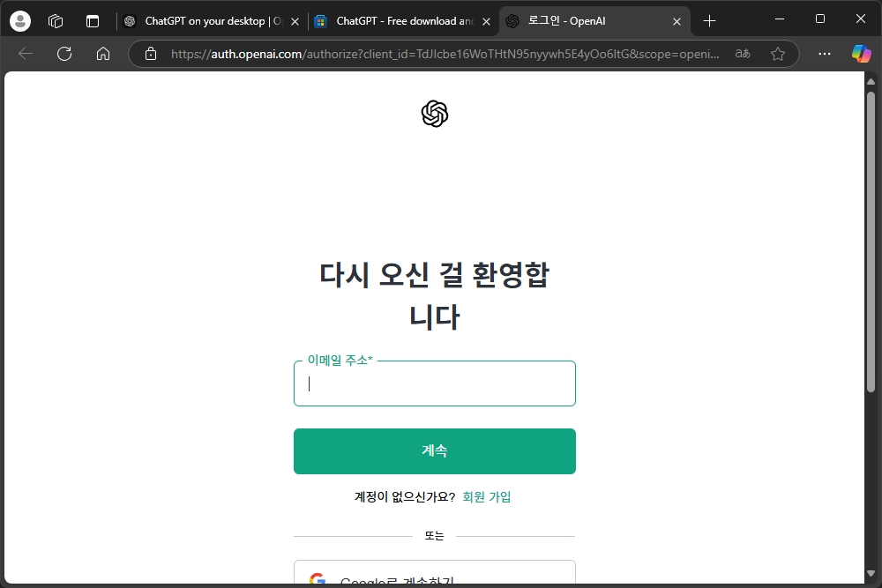Click the scrollbar down arrow
This screenshot has width=882, height=588.
(x=871, y=574)
